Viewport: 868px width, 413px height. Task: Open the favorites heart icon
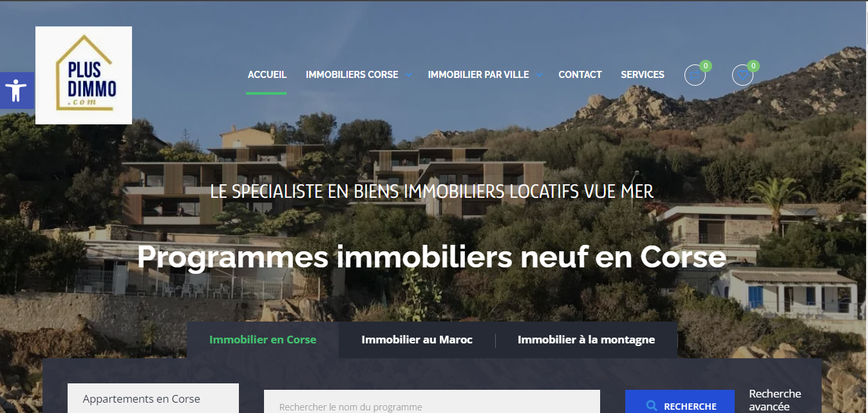pyautogui.click(x=742, y=75)
